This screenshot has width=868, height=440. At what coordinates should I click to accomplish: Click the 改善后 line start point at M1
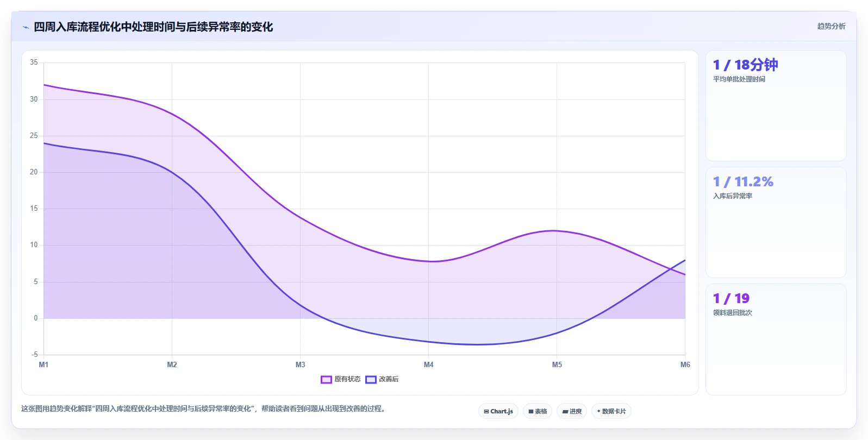(x=43, y=143)
